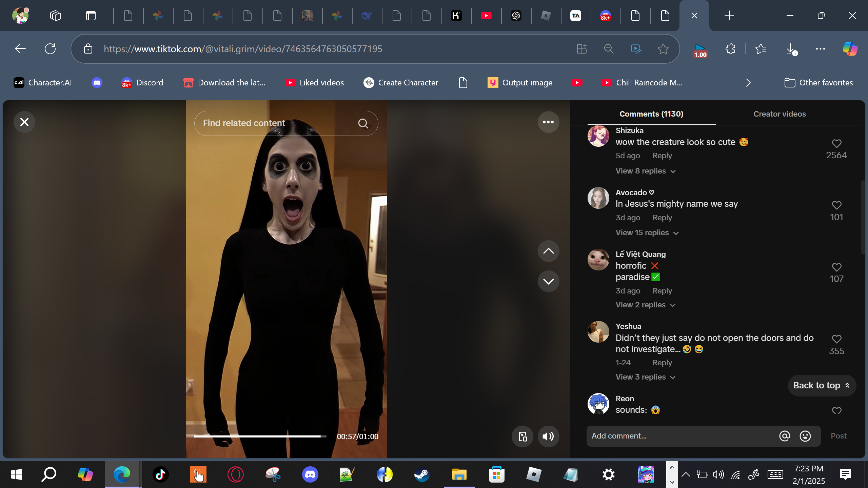
Task: Like Yeshua's comment with the heart
Action: pos(836,339)
